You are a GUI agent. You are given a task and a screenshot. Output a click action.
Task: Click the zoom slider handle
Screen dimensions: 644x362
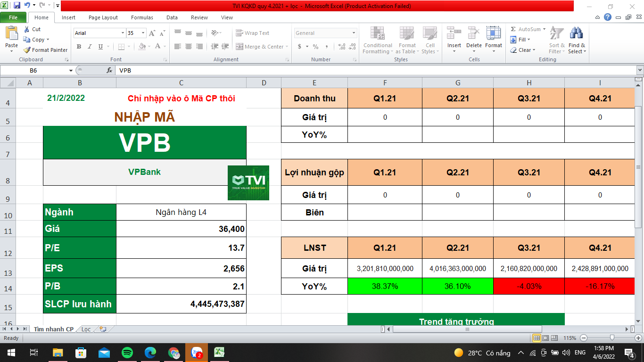click(612, 338)
